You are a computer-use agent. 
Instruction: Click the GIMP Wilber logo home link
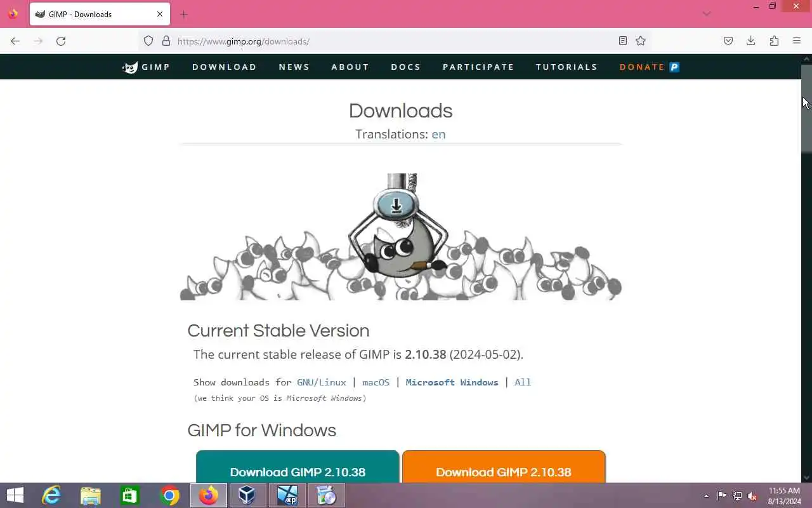[147, 67]
